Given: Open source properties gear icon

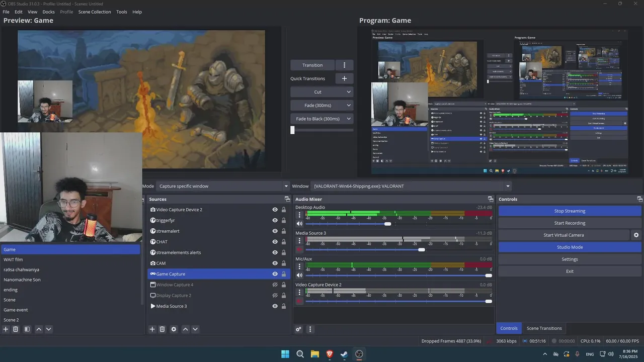Looking at the screenshot, I should (174, 329).
